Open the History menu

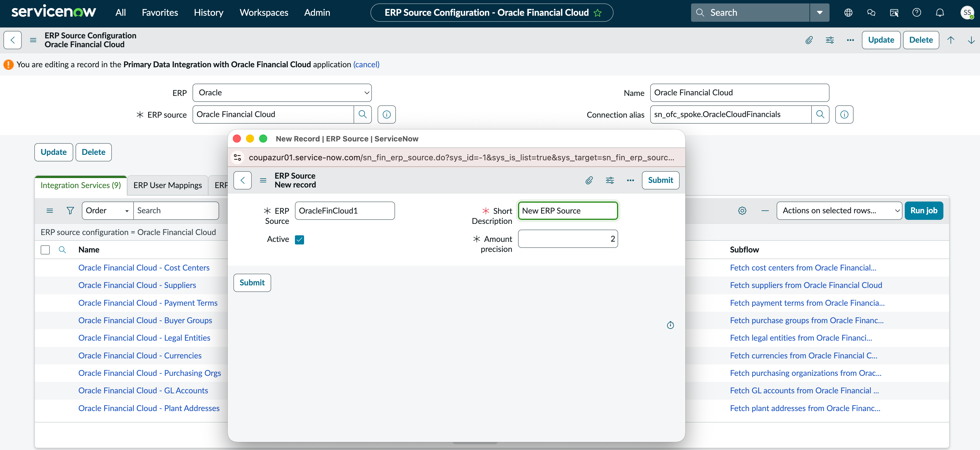[209, 13]
